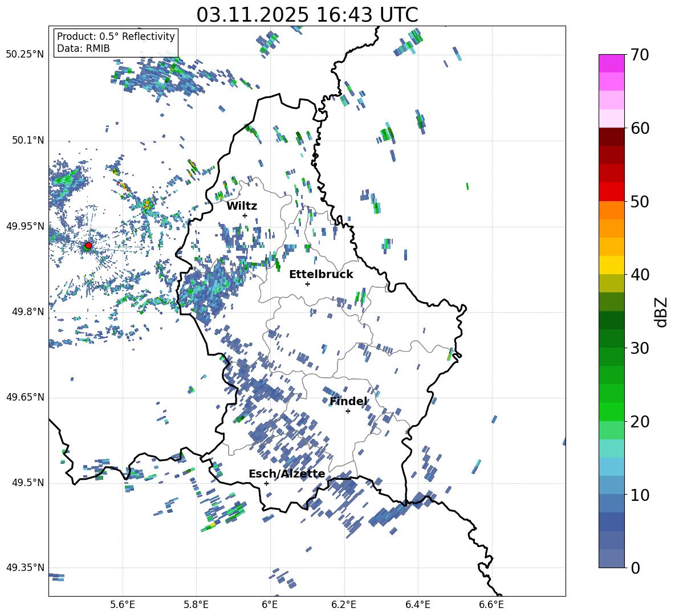Click the dBZ colorbar axis label
The width and height of the screenshot is (675, 616).
[661, 312]
